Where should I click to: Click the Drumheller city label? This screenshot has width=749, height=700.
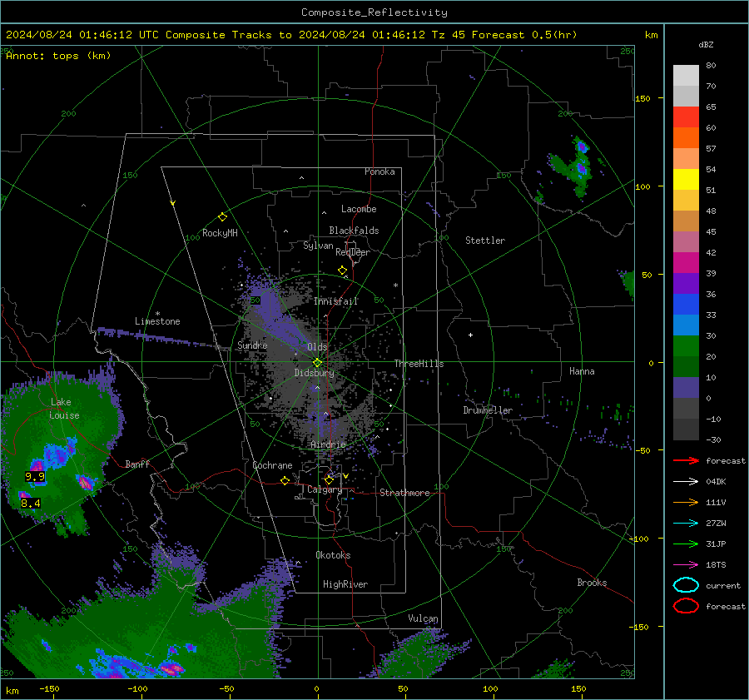488,410
